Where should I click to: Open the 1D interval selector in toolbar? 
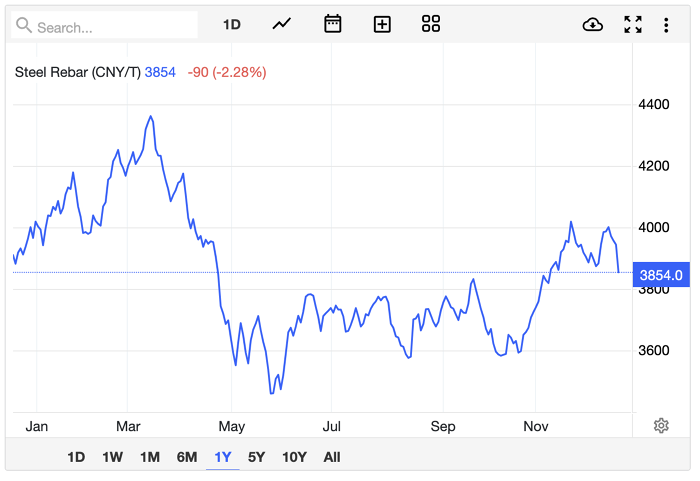click(232, 25)
